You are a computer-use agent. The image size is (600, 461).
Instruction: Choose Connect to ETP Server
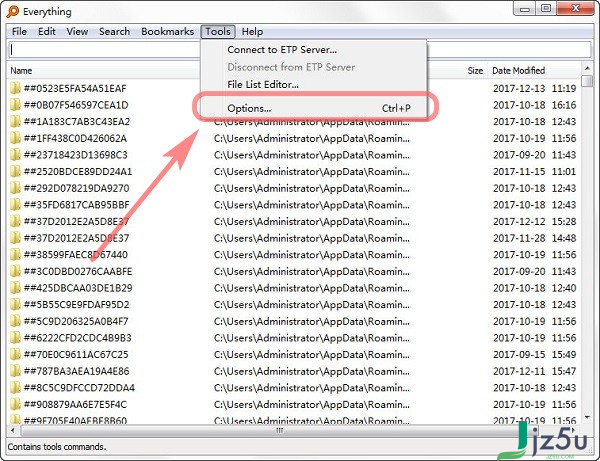[x=282, y=50]
